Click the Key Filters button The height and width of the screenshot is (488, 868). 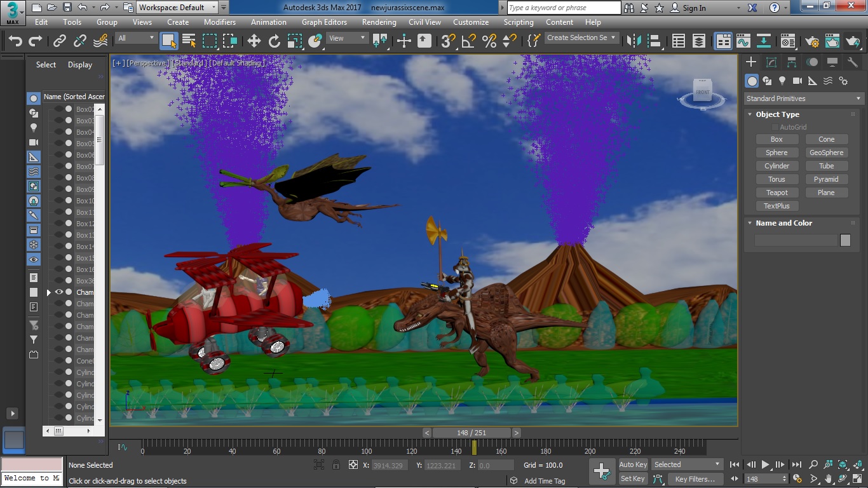pyautogui.click(x=695, y=479)
